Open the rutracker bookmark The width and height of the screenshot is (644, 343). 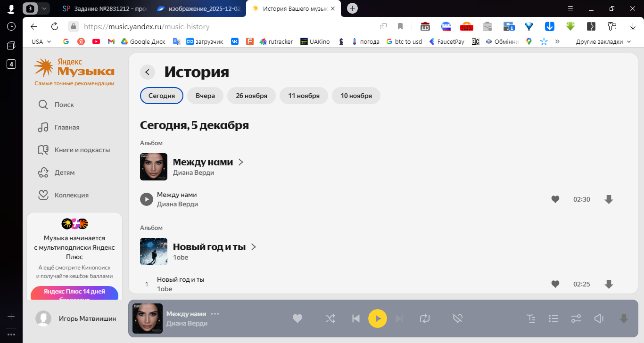pyautogui.click(x=276, y=41)
